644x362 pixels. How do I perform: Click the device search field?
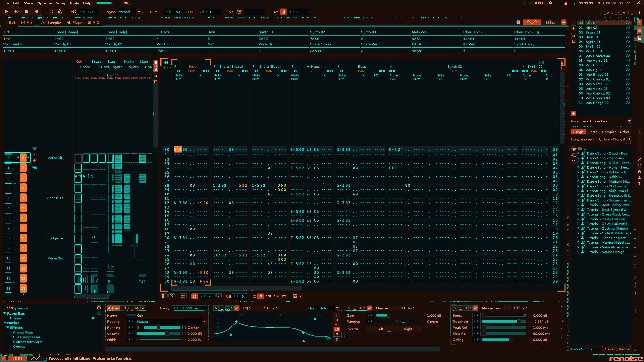55,308
